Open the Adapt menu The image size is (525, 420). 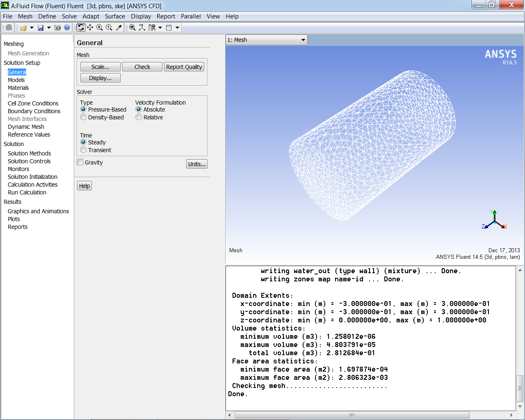coord(91,16)
